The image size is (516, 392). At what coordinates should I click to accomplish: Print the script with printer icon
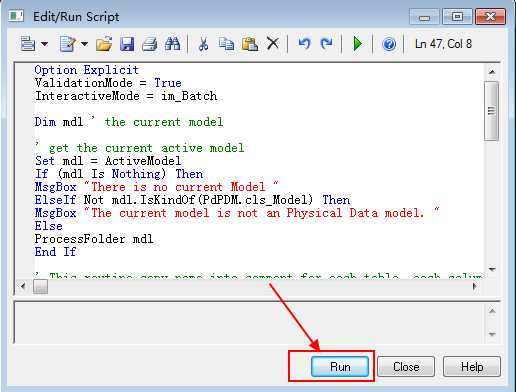click(150, 44)
